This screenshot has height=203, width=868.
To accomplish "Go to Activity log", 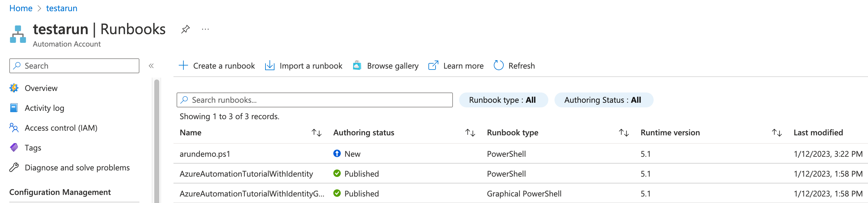I will (x=44, y=108).
